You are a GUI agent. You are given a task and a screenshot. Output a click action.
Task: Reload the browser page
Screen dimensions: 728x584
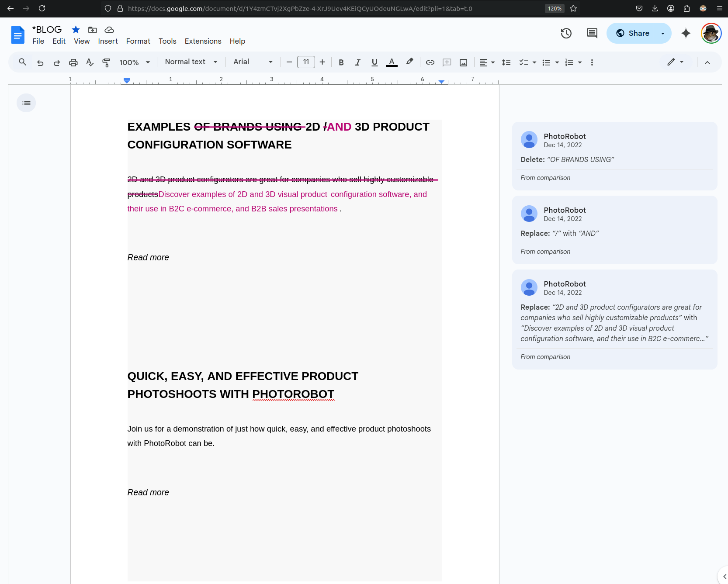pyautogui.click(x=42, y=8)
